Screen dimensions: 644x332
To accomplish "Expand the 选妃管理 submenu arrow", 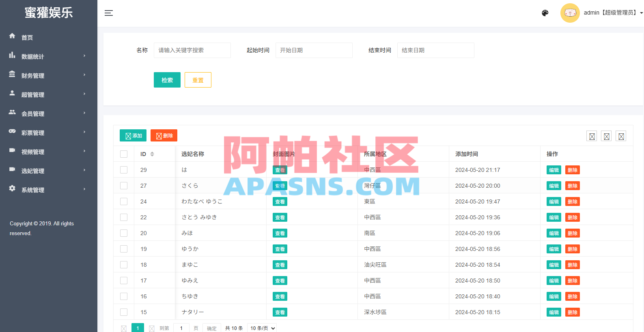I will click(84, 170).
